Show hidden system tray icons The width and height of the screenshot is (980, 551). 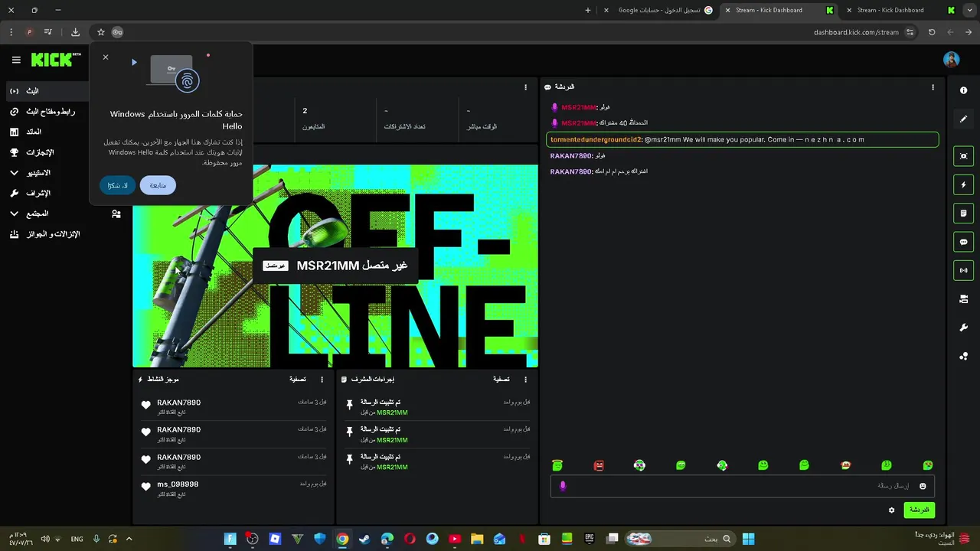click(x=129, y=539)
